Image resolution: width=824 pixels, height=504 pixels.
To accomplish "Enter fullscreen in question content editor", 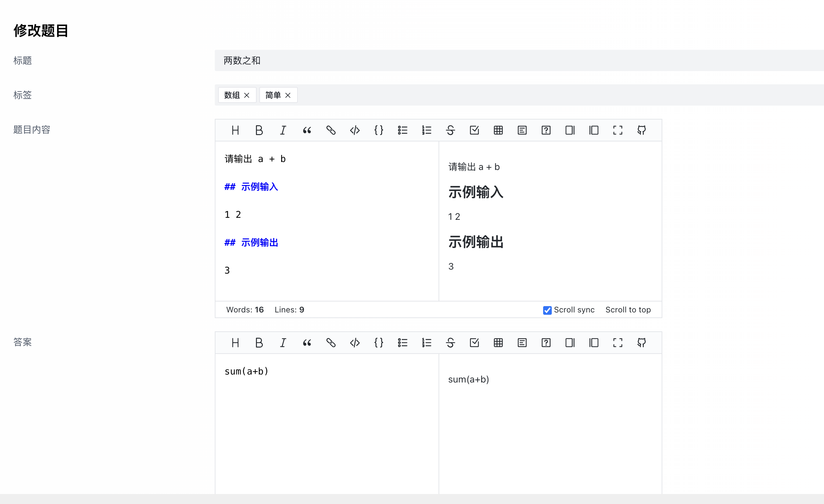I will click(618, 130).
